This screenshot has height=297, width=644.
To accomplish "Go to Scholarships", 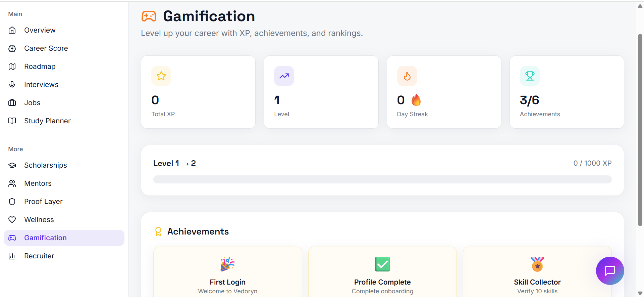I will 64,165.
